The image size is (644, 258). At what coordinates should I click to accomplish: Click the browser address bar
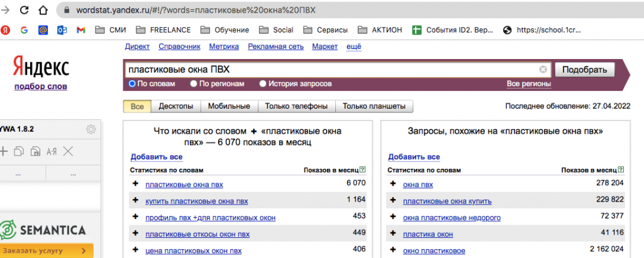[x=349, y=10]
